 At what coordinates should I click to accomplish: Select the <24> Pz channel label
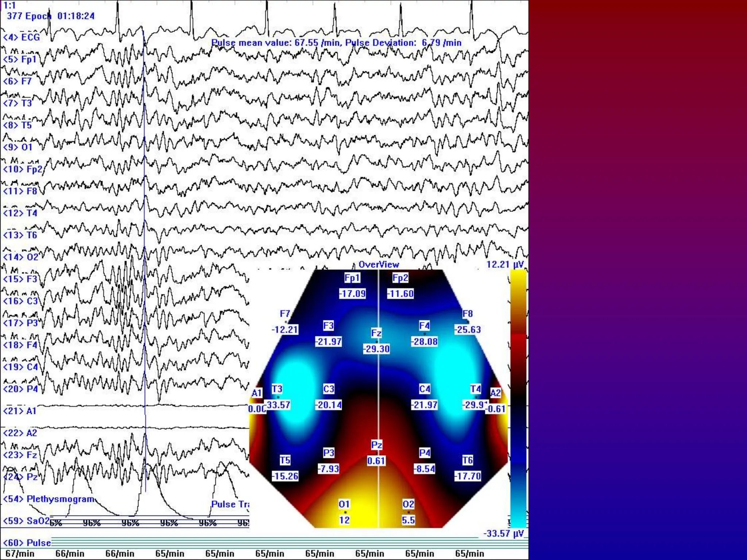[20, 477]
